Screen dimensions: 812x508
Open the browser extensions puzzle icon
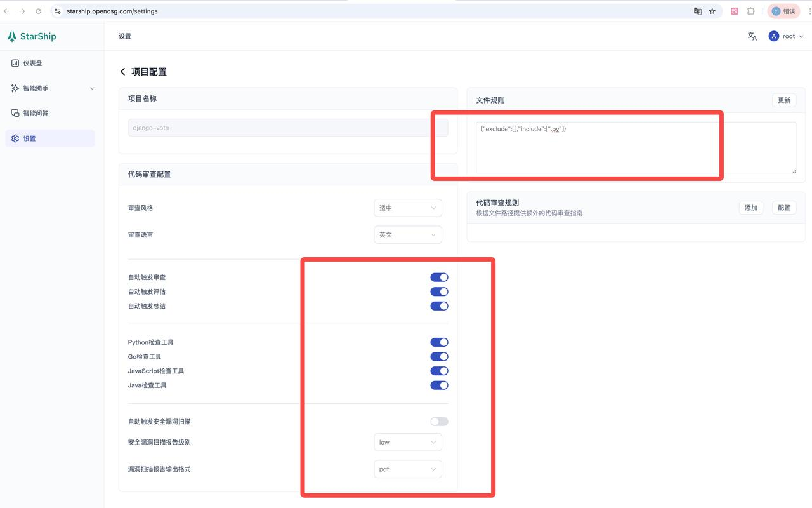(x=750, y=11)
